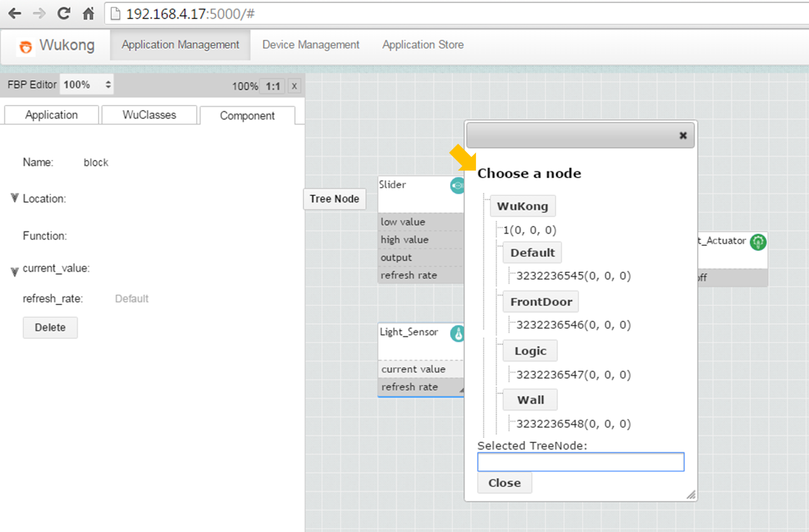Click the browser forward arrow
The image size is (809, 532).
39,13
